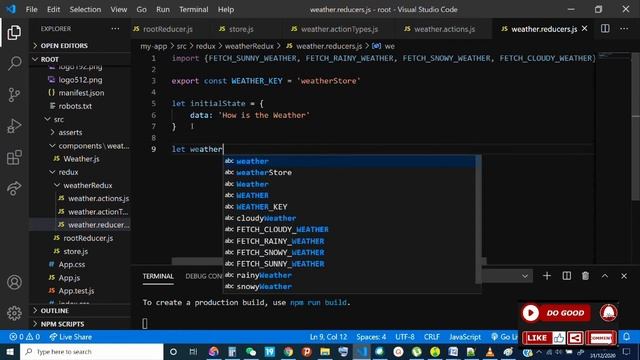Open the Explorer view in activity bar
640x360 pixels.
coord(14,32)
